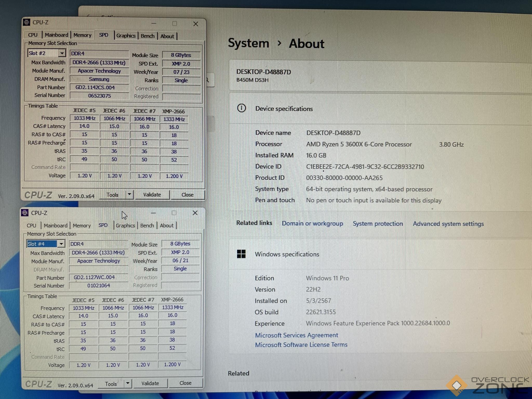Screen dimensions: 532x399
Task: Open the Memory tab in the bottom CPU-Z window
Action: tap(82, 225)
